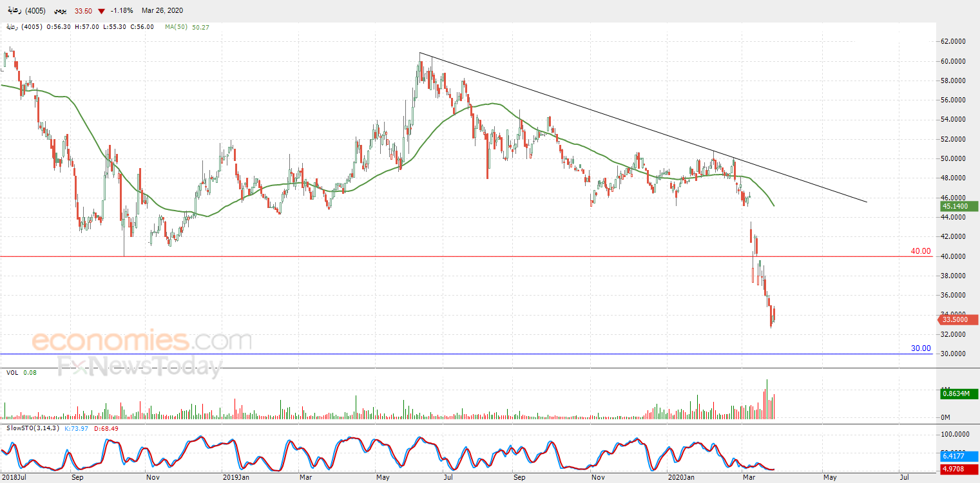Click the K:73.97 stochastic value
This screenshot has width=980, height=483.
tap(76, 428)
